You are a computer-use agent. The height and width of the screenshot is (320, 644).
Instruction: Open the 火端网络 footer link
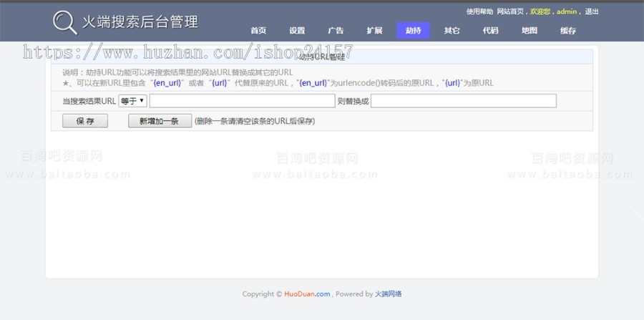pos(389,294)
